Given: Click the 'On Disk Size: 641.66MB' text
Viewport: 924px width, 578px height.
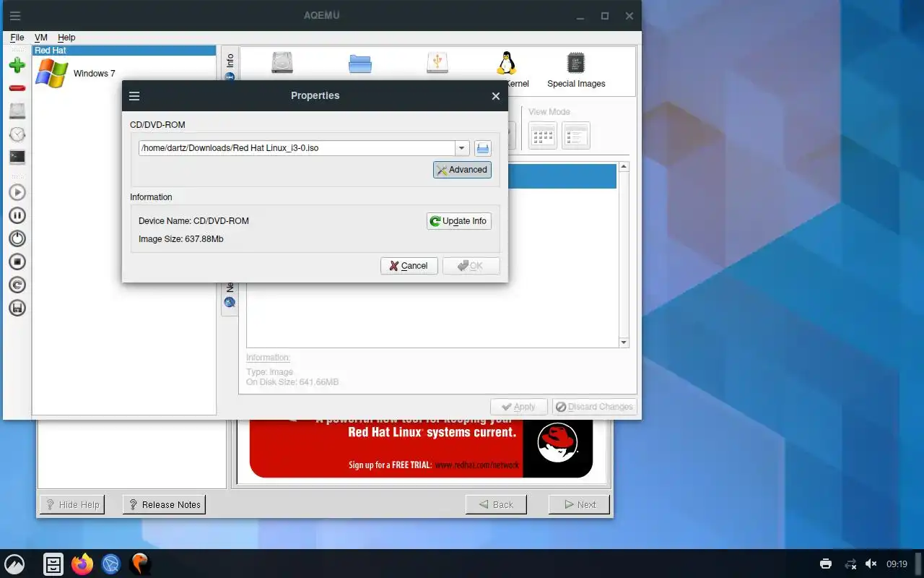Looking at the screenshot, I should (292, 382).
